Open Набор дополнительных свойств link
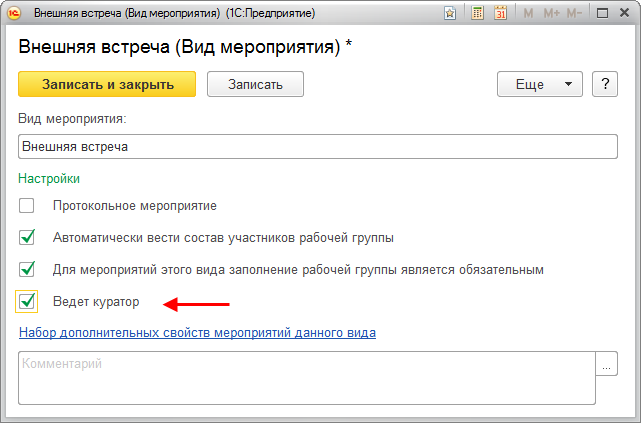641x423 pixels. [x=197, y=332]
